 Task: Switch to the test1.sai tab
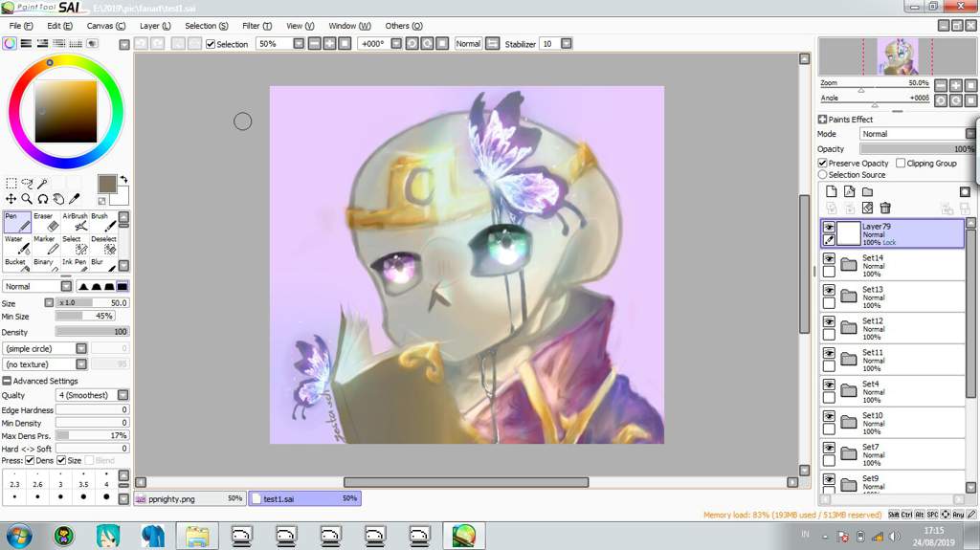coord(304,498)
